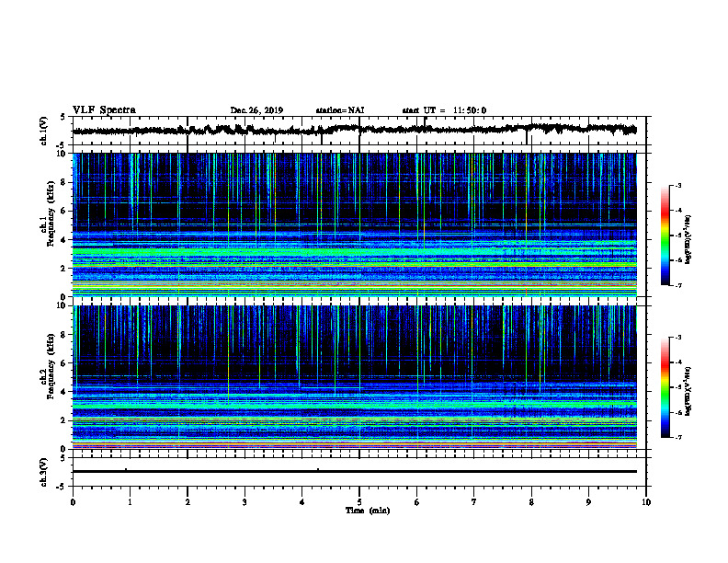Click the "ch.1(V)" waveform axis label
The image size is (728, 563).
43,131
